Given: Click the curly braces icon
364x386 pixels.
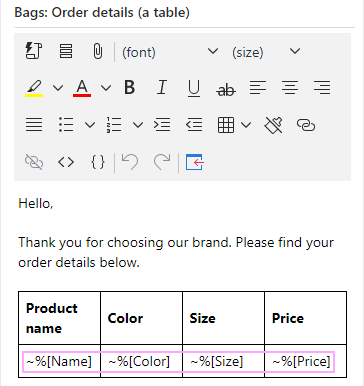Looking at the screenshot, I should (x=98, y=162).
